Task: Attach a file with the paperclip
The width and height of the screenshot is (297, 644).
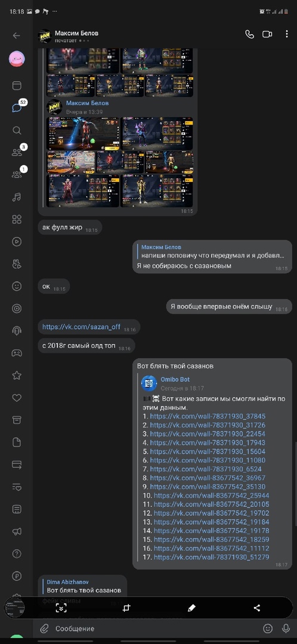Action: (44, 628)
